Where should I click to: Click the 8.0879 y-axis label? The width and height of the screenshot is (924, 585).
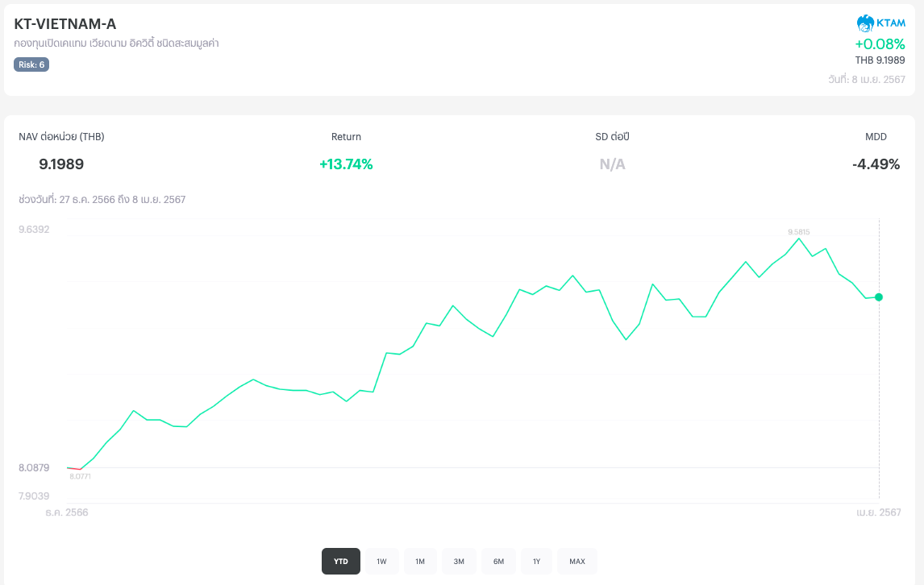34,468
